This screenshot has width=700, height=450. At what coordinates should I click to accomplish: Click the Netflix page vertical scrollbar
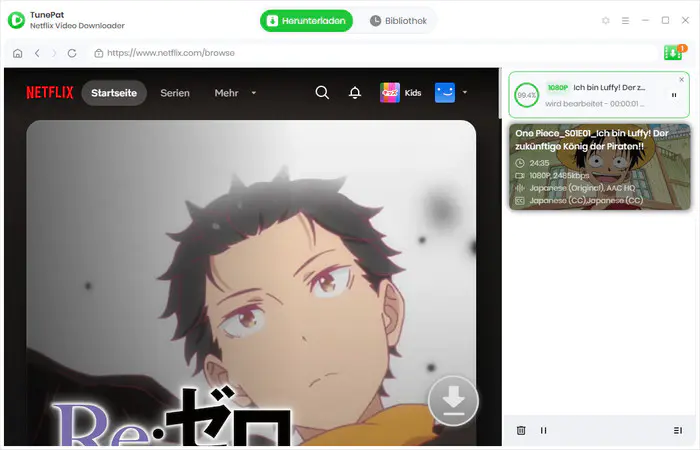tap(500, 94)
